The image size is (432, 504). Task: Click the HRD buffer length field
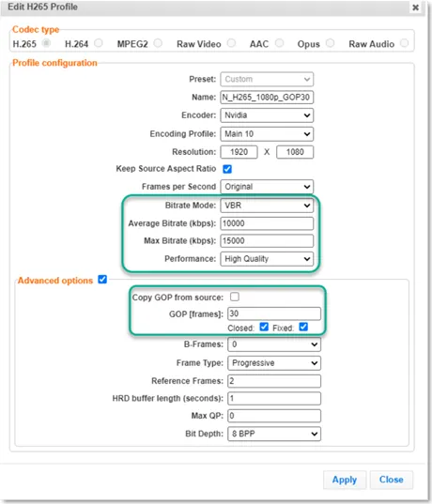274,398
